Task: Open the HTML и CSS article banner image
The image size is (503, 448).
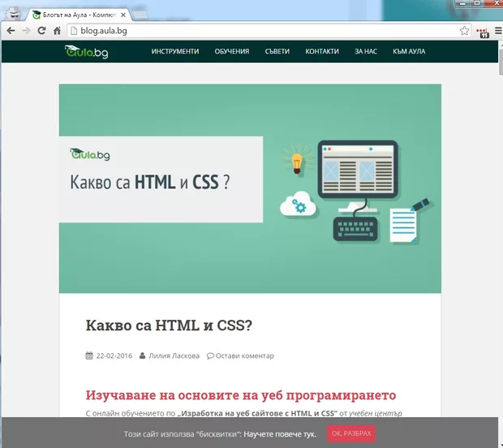Action: [x=250, y=188]
